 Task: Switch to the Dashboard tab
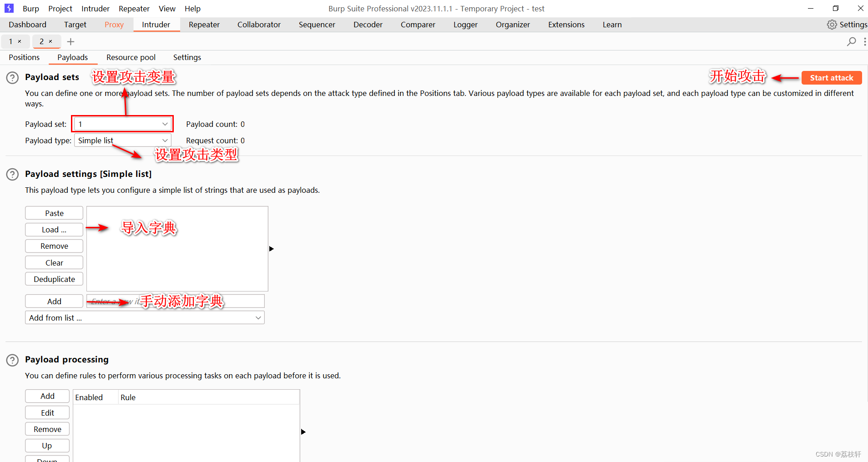click(x=27, y=25)
